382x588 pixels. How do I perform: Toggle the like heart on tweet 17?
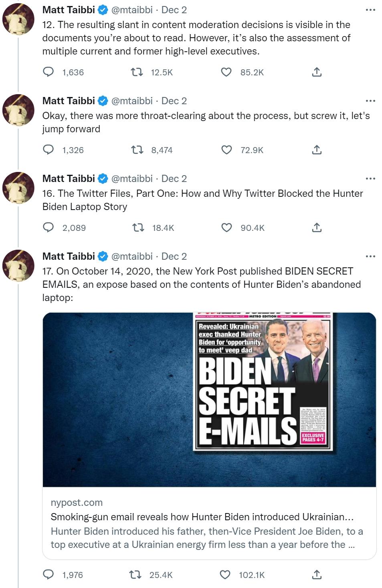click(226, 575)
